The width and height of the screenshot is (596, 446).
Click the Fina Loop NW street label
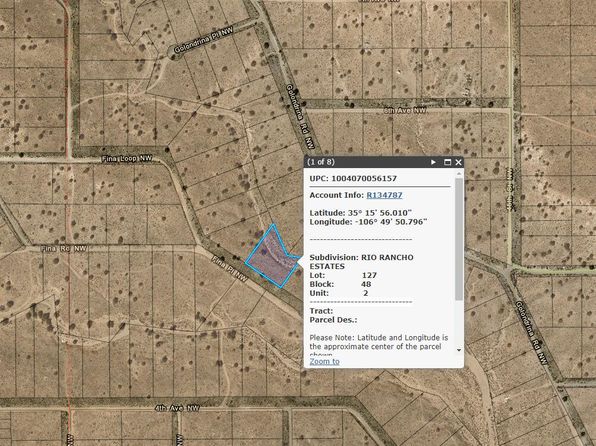pyautogui.click(x=127, y=159)
